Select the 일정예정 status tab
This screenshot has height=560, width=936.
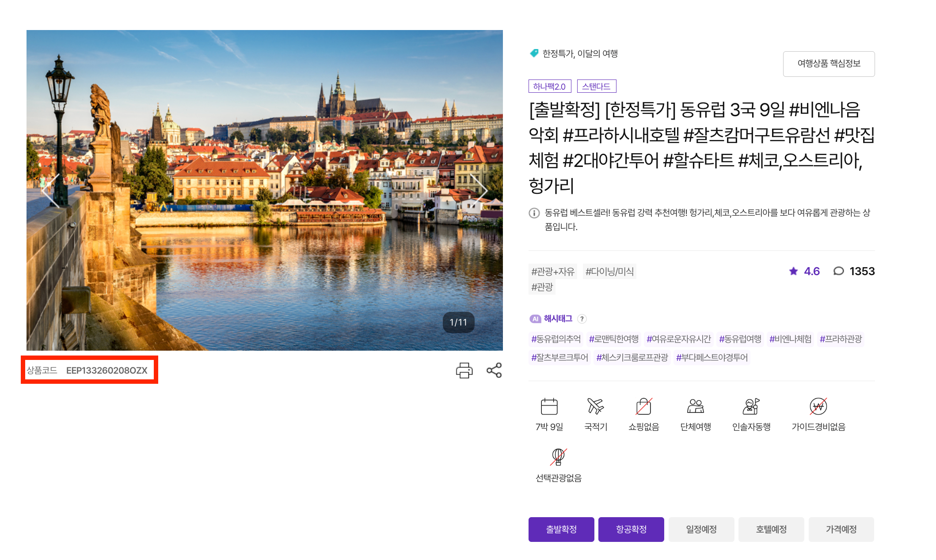[701, 529]
